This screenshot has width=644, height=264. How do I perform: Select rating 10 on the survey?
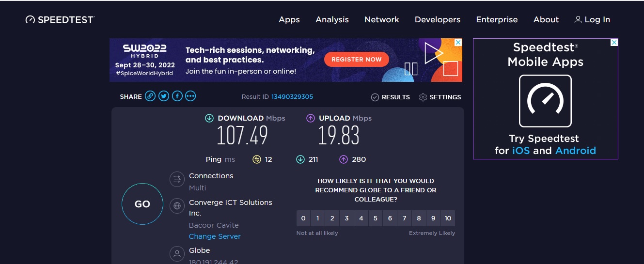pyautogui.click(x=448, y=218)
